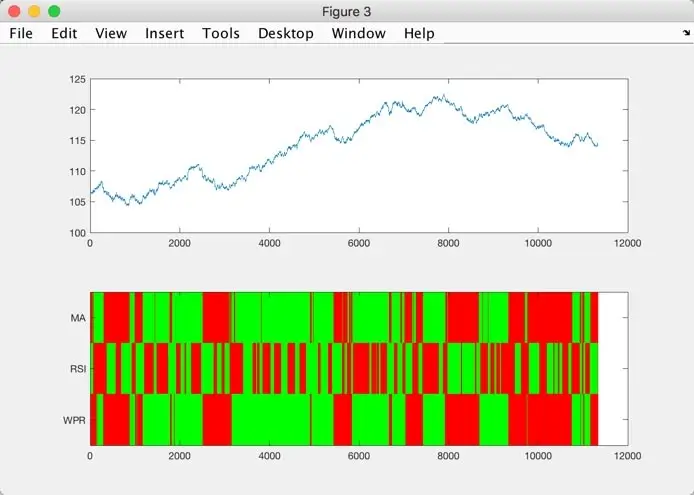Open the Edit menu
The image size is (694, 495).
point(64,33)
